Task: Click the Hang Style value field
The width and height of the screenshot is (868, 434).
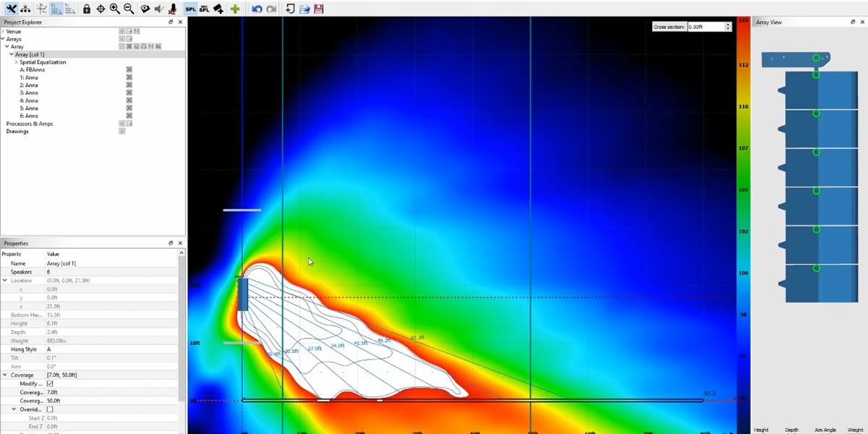Action: click(109, 349)
